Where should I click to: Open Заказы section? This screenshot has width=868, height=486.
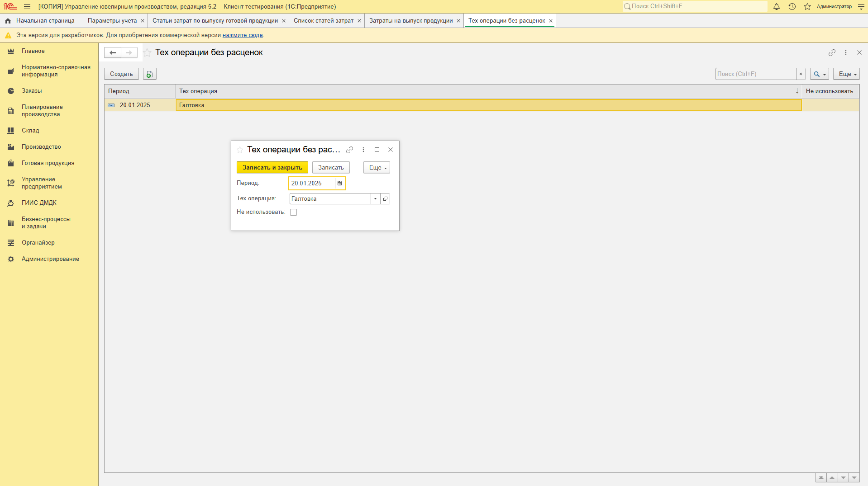coord(49,91)
